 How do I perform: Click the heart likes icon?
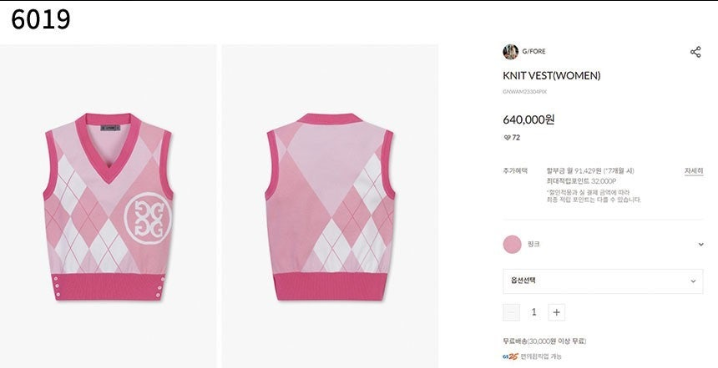click(506, 137)
